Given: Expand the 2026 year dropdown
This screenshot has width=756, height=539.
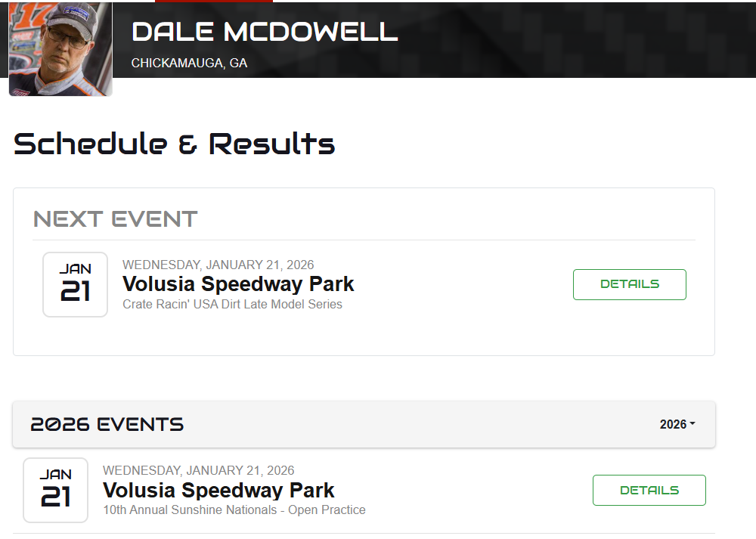Looking at the screenshot, I should click(x=677, y=424).
